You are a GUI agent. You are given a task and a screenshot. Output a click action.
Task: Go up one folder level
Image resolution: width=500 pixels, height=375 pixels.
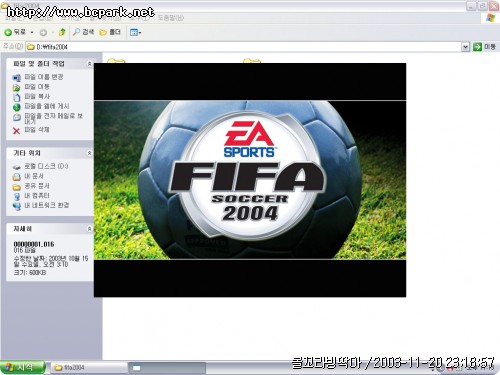[62, 32]
